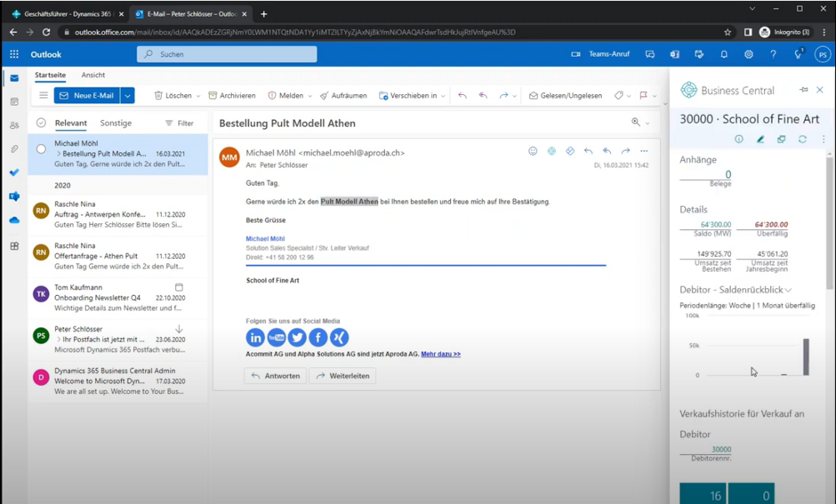The image size is (836, 504).
Task: Expand the Ihr Postfach ist jetzt conversation
Action: (59, 340)
